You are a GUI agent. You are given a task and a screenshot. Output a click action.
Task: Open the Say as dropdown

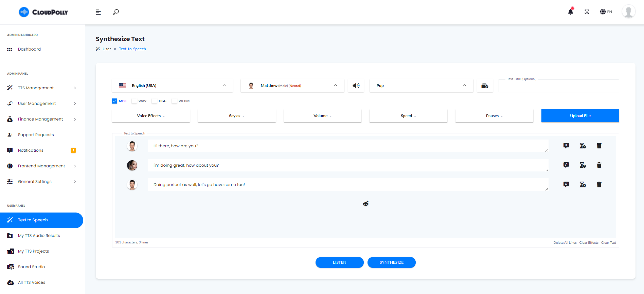[x=237, y=116]
